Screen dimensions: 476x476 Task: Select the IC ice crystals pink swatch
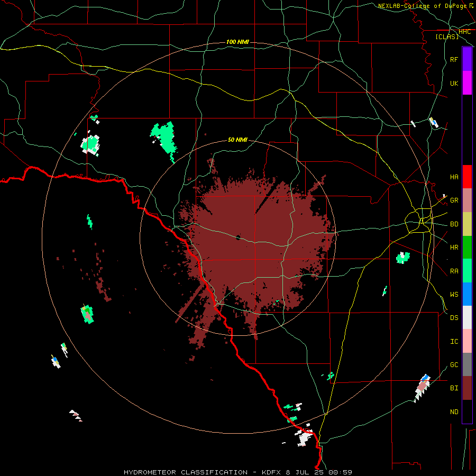click(x=467, y=341)
